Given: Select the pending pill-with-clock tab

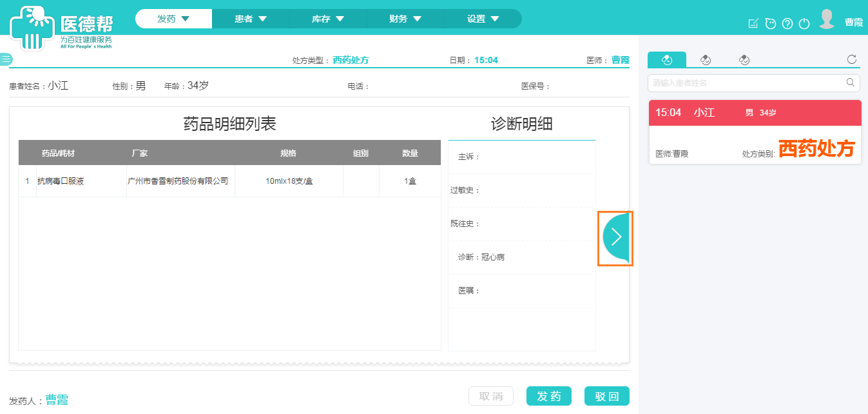Looking at the screenshot, I should tap(667, 60).
